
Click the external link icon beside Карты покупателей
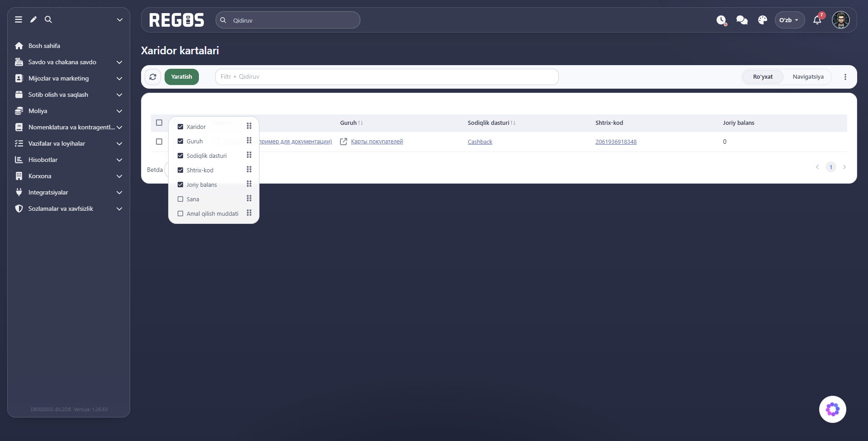coord(344,142)
